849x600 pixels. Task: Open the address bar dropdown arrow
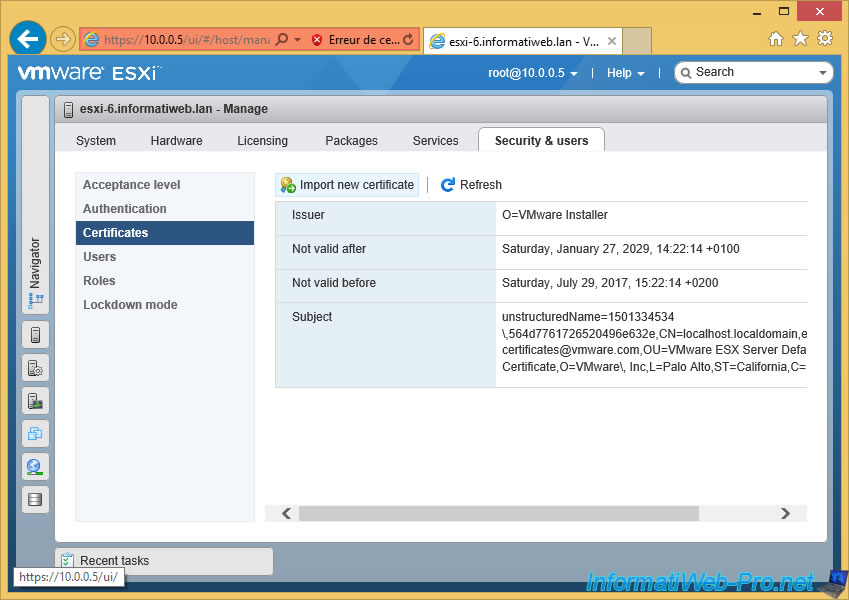pyautogui.click(x=297, y=40)
